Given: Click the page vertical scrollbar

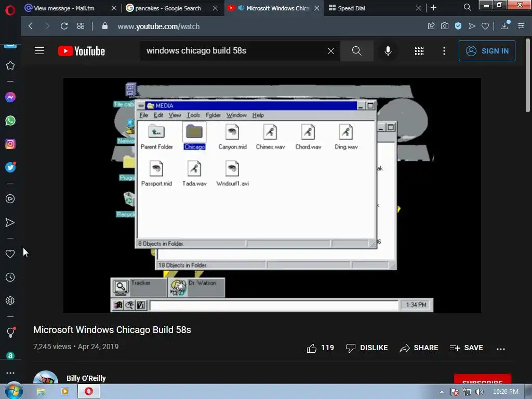Looking at the screenshot, I should tap(528, 75).
